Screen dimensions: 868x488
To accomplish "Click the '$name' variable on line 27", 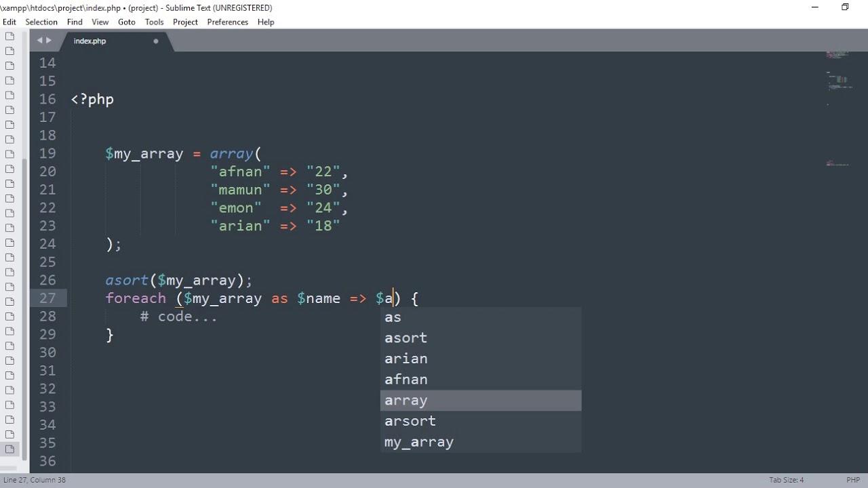I will point(319,298).
